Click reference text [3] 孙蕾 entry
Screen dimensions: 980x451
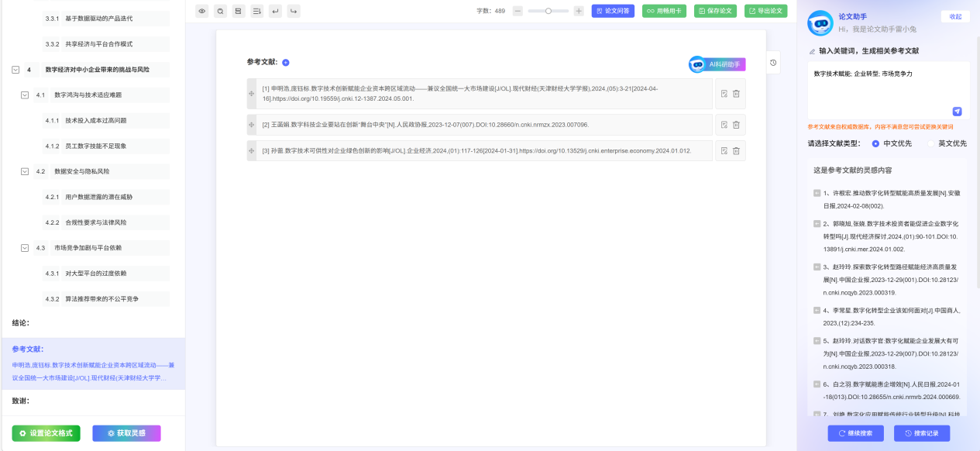484,150
